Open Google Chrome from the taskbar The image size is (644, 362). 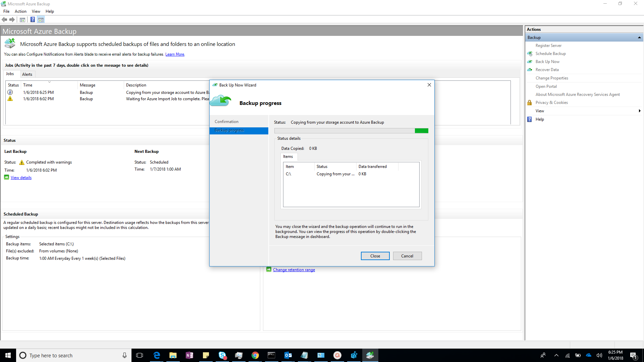[x=255, y=355]
